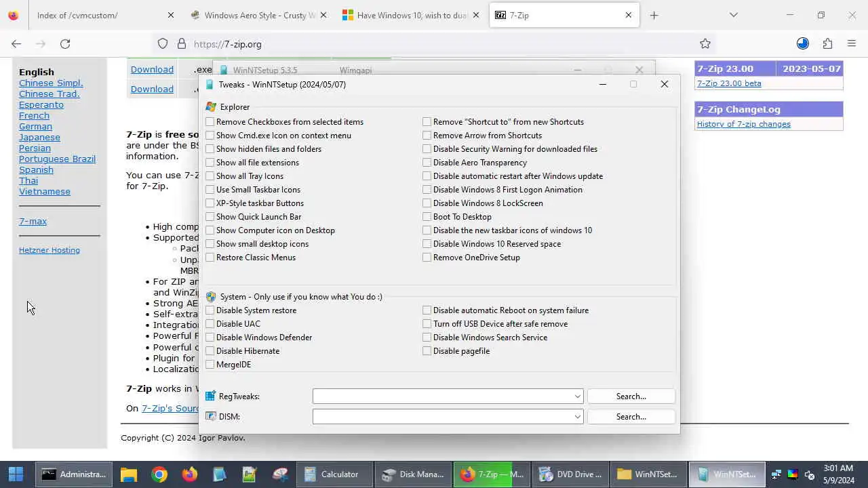This screenshot has height=488, width=868.
Task: Reload the page in Firefox
Action: pyautogui.click(x=65, y=44)
